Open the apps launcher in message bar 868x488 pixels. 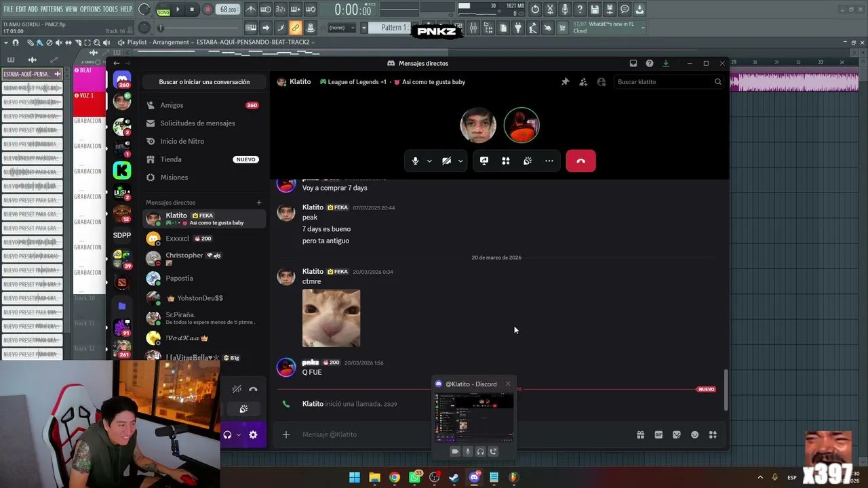tap(713, 434)
